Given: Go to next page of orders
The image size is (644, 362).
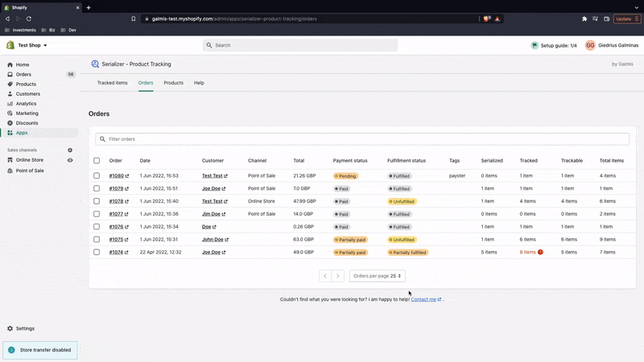Looking at the screenshot, I should (x=338, y=276).
